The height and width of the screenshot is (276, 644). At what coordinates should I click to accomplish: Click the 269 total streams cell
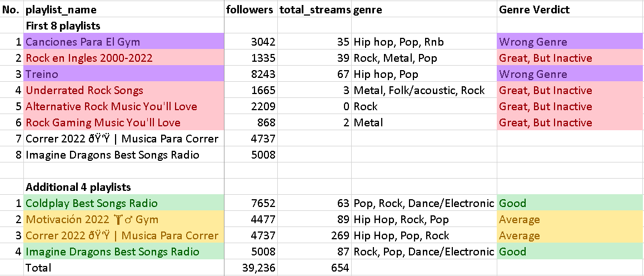tap(314, 235)
